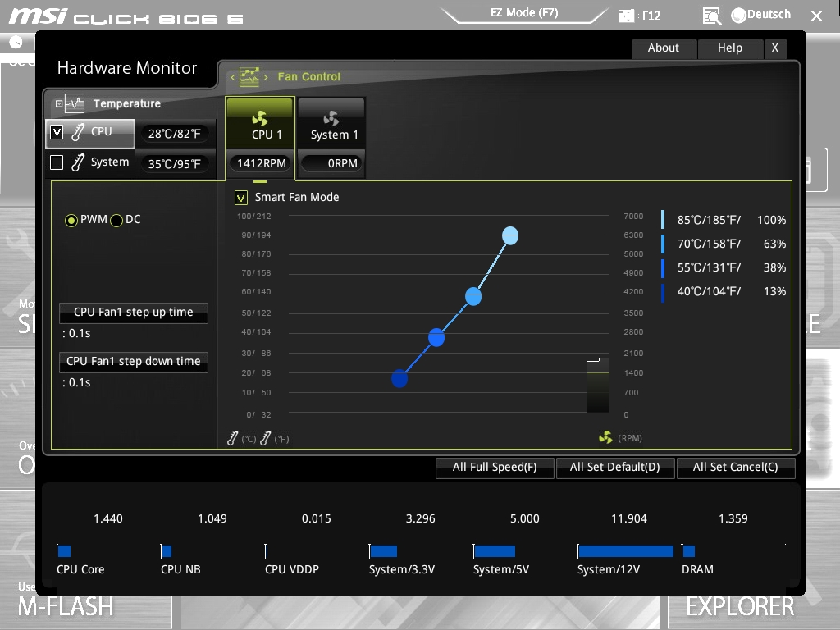Click the 55°C/131°F legend color swatch
Screen dimensions: 840x630
[663, 268]
